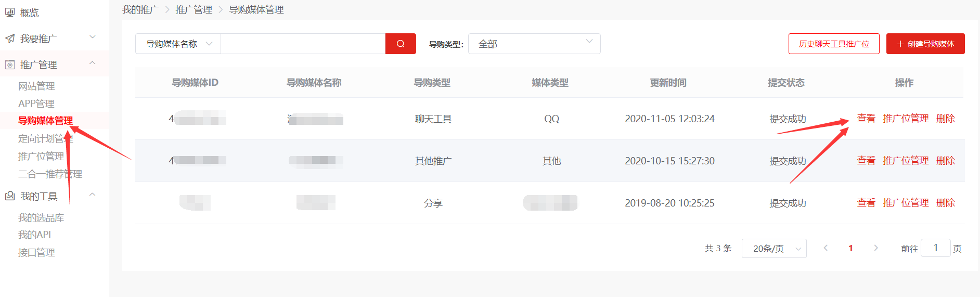This screenshot has height=297, width=980.
Task: Click the 概览 overview chart icon
Action: (x=10, y=12)
